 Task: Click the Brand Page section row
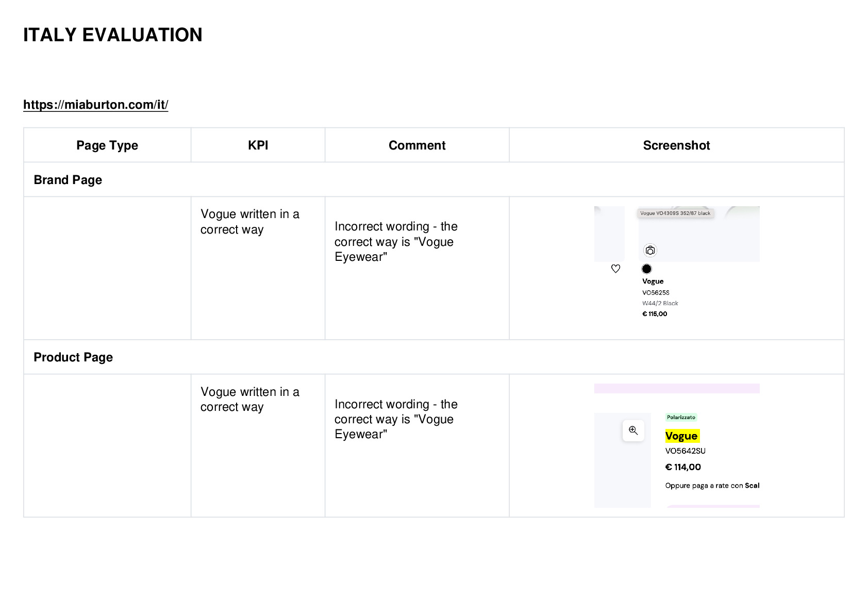coord(433,179)
